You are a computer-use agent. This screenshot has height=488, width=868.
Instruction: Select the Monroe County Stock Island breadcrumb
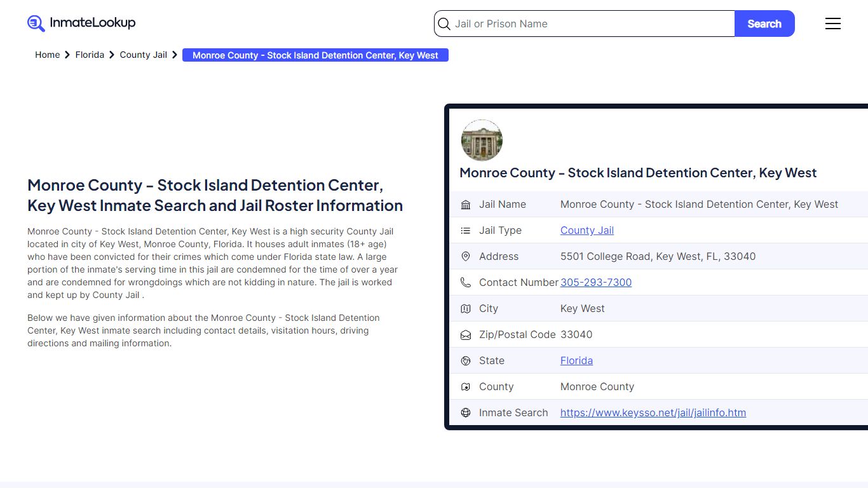tap(315, 55)
